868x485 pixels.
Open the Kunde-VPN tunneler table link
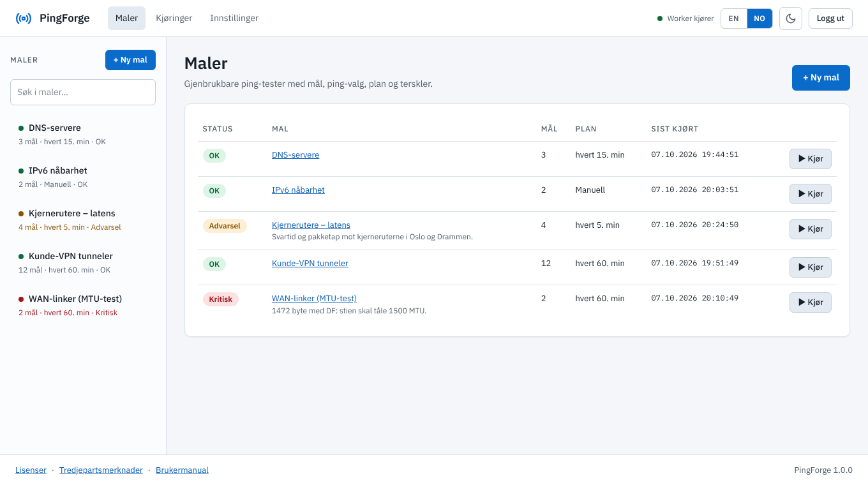point(310,264)
